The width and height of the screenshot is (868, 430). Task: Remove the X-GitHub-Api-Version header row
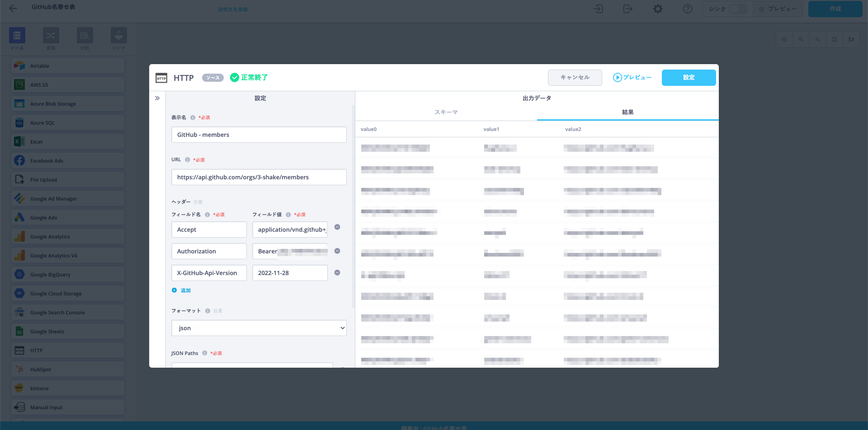337,273
